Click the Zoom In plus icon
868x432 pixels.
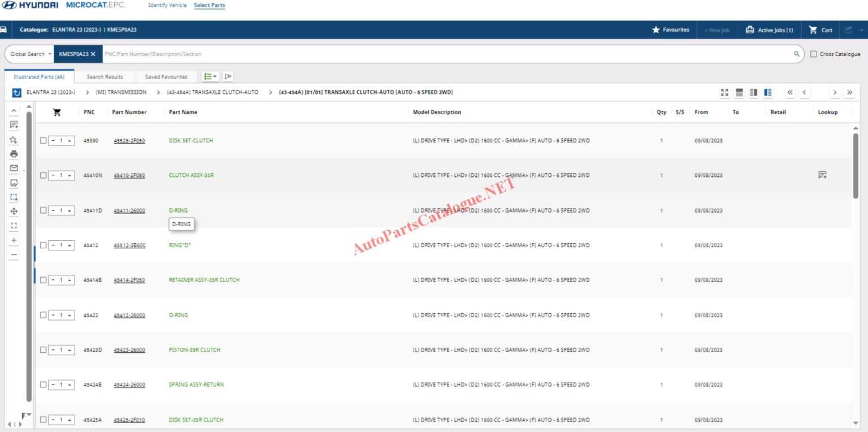[x=14, y=239]
